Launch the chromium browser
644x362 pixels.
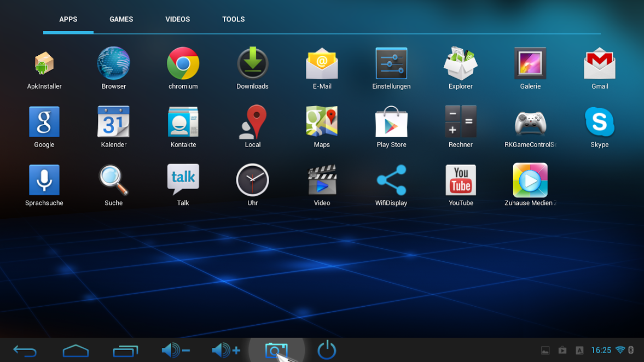[x=183, y=64]
